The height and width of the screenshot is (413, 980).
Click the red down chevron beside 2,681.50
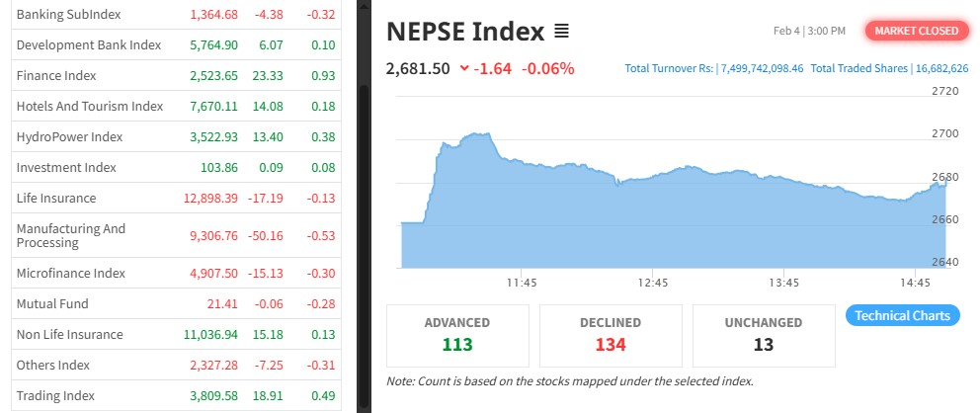coord(464,68)
